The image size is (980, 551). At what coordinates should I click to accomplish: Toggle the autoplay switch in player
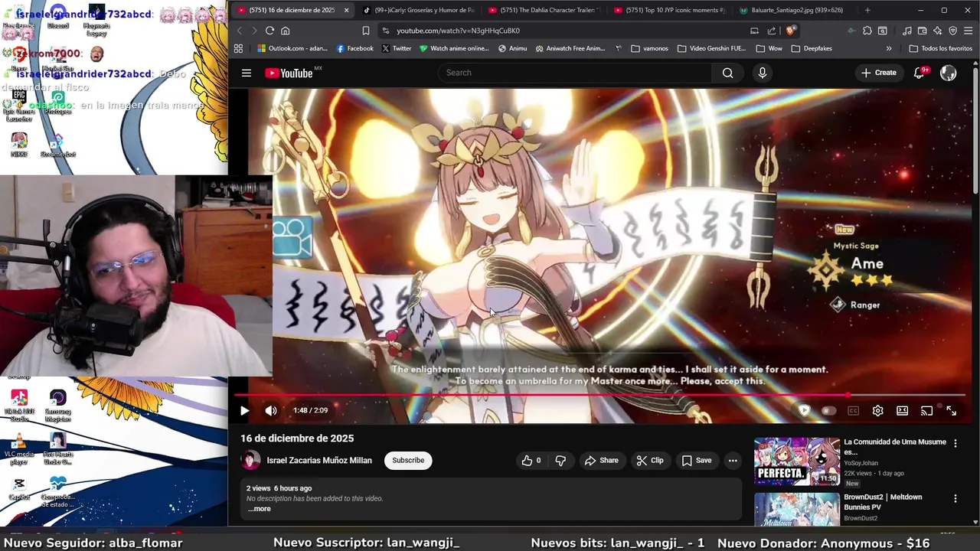click(828, 411)
